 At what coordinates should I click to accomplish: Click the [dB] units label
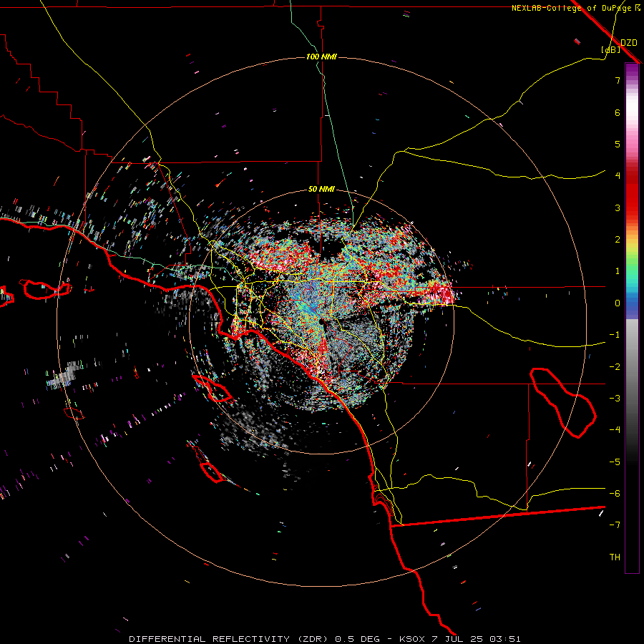(611, 49)
